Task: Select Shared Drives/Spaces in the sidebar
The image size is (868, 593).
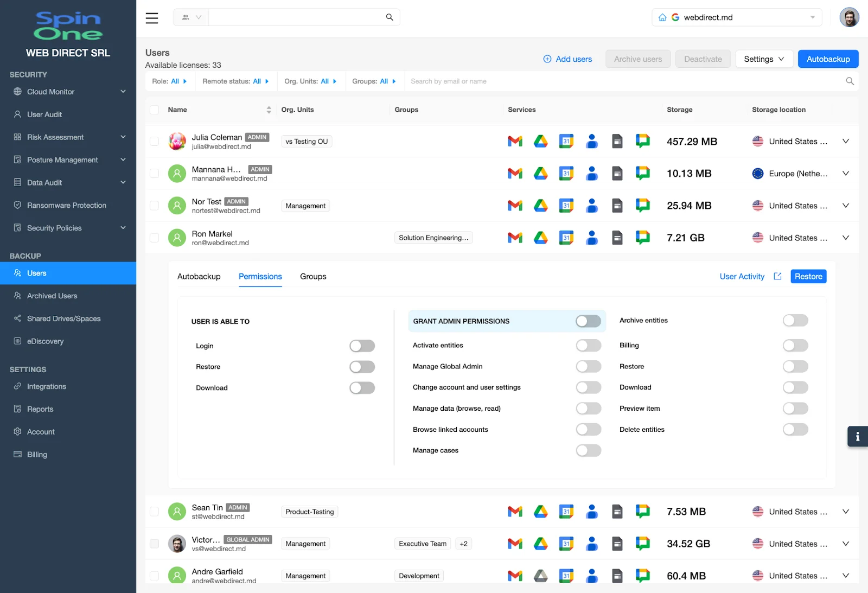Action: 63,318
